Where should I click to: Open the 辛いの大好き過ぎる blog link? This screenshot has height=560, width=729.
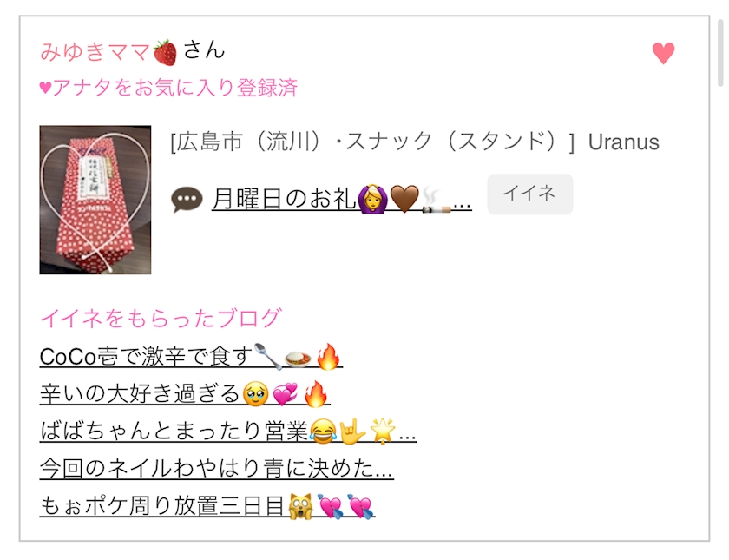tap(185, 394)
